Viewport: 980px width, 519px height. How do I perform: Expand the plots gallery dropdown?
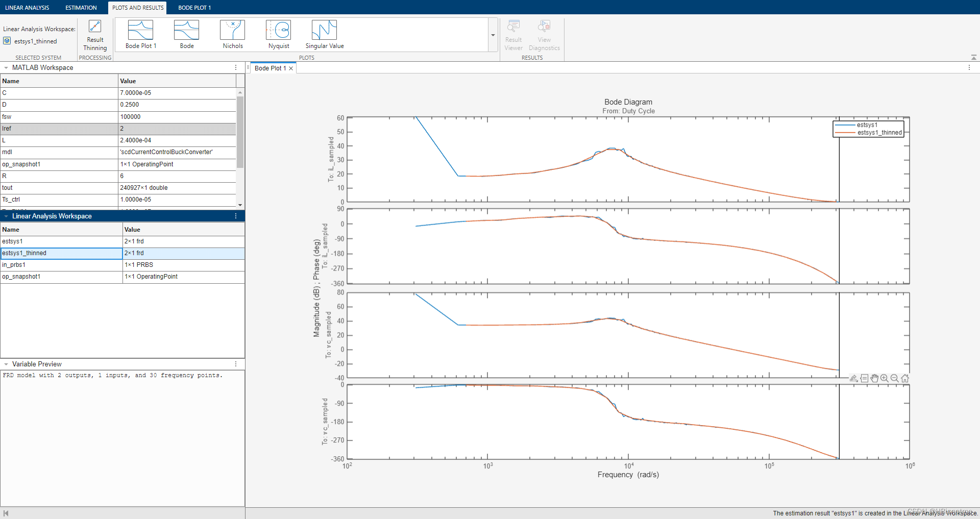coord(493,35)
